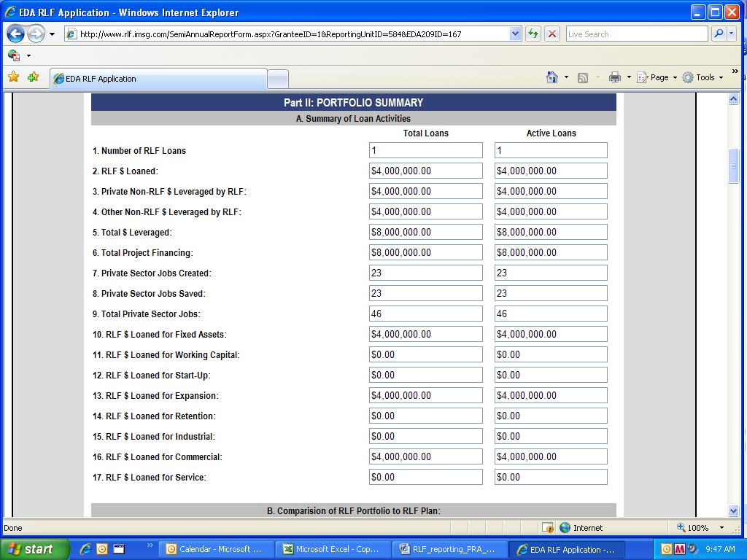Click the red M McAfee tray icon
This screenshot has height=560, width=747.
680,549
